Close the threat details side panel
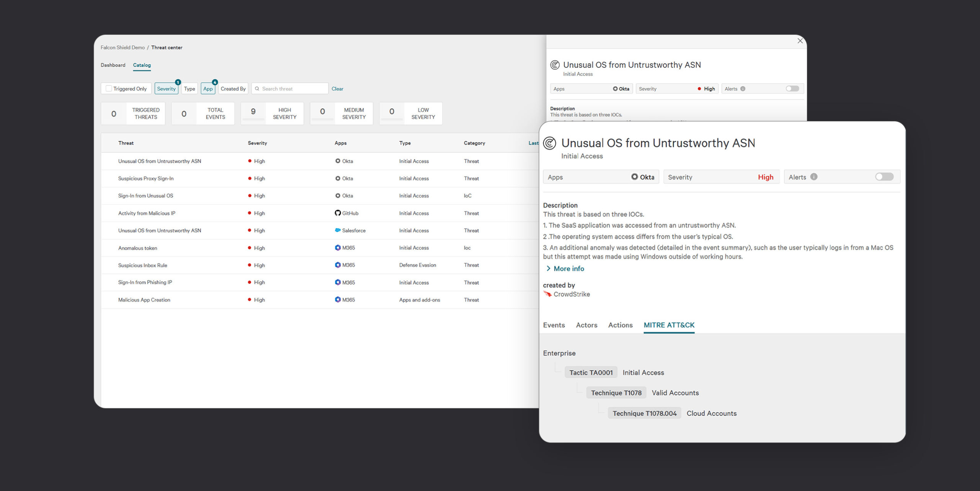The image size is (980, 491). click(800, 41)
